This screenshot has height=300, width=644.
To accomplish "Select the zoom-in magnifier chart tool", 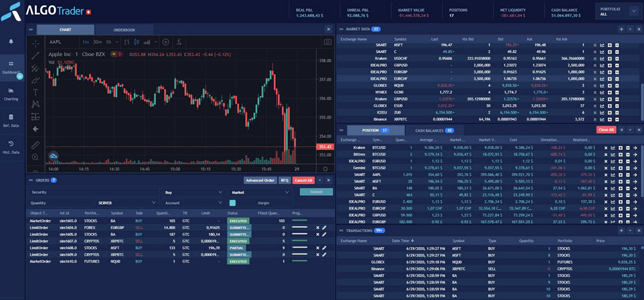I will tap(35, 157).
